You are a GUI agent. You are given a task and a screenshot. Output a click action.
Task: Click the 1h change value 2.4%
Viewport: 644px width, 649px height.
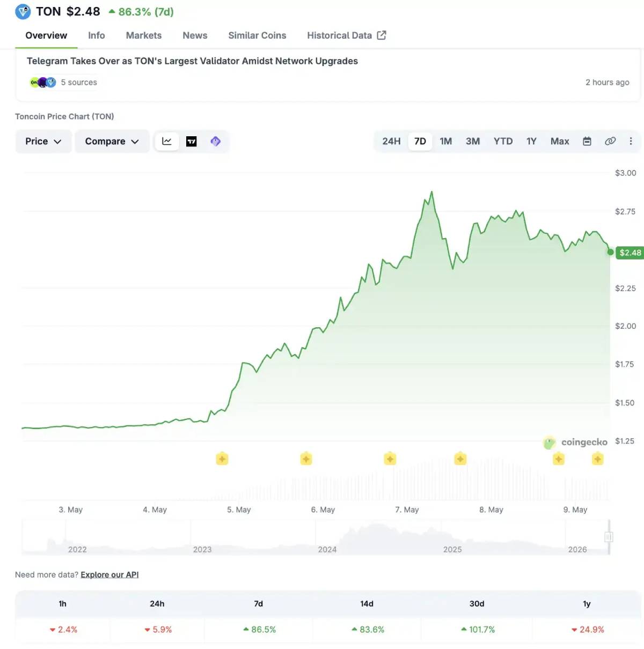[63, 629]
